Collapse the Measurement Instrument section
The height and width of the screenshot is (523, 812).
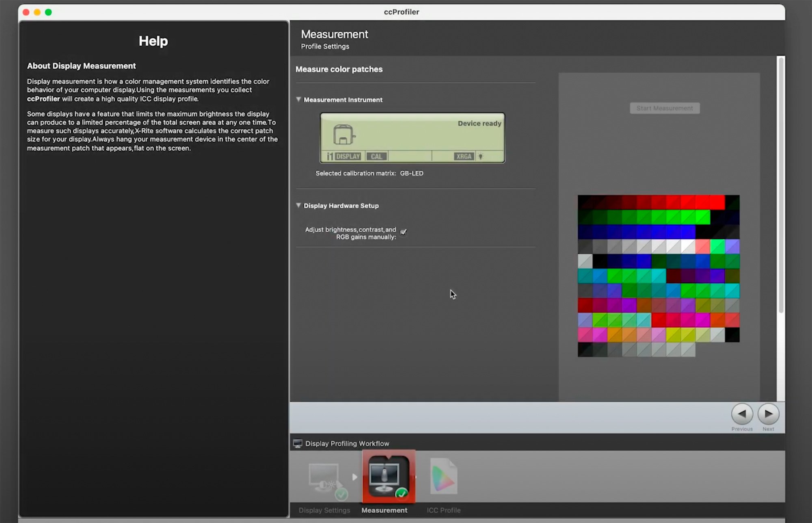298,100
